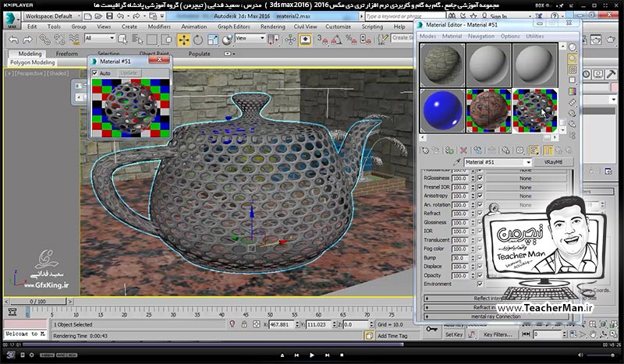Activate the Unlink Selection tool
Screen dimensions: 624x364
59,40
